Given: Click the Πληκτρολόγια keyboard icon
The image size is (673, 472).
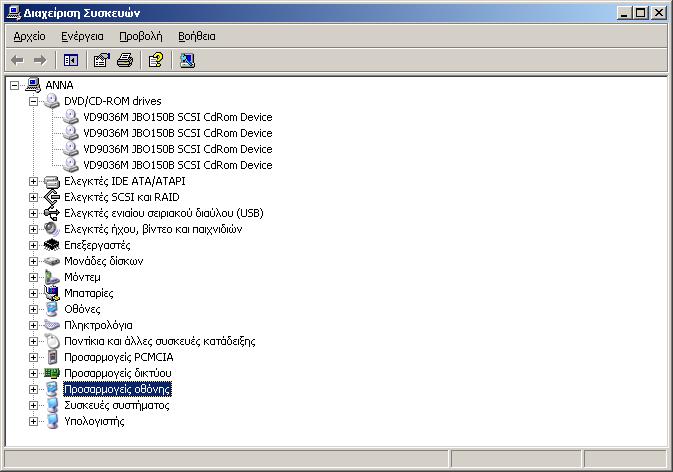Looking at the screenshot, I should pyautogui.click(x=52, y=325).
